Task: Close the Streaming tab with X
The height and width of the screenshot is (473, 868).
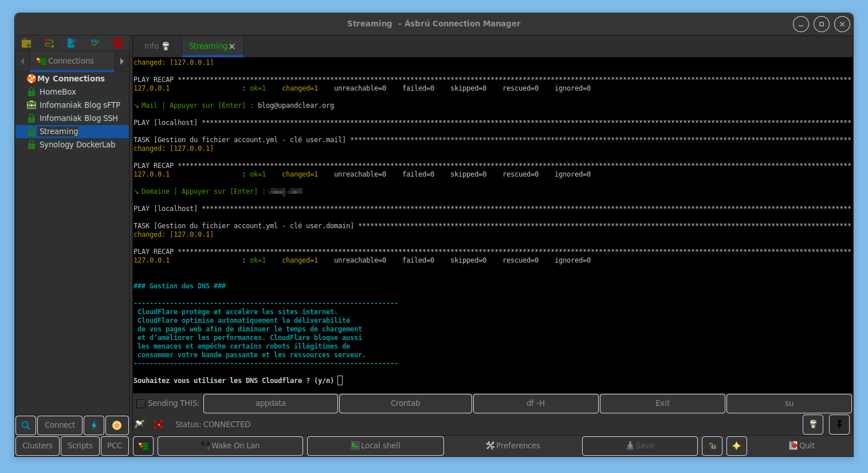Action: pos(232,46)
